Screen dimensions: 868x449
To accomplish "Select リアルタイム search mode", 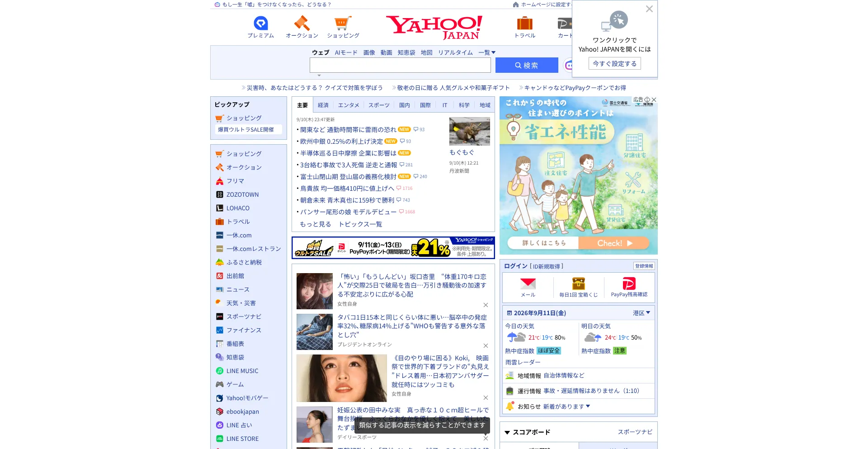I will pos(455,52).
